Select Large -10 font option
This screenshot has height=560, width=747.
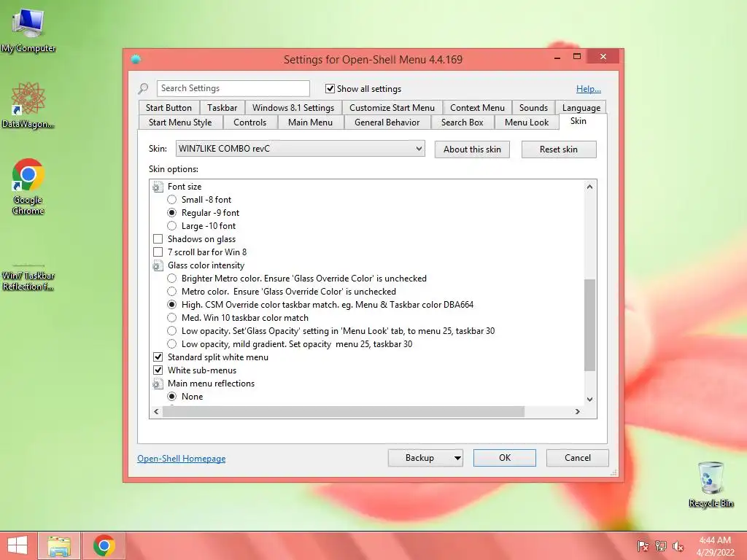click(x=172, y=226)
